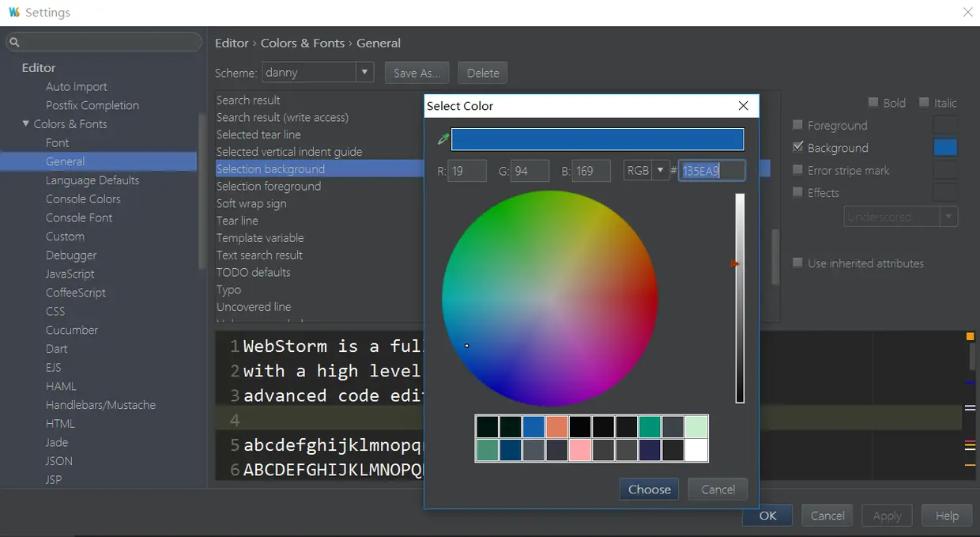Click the brightness slider arrow
The width and height of the screenshot is (980, 537).
[735, 264]
